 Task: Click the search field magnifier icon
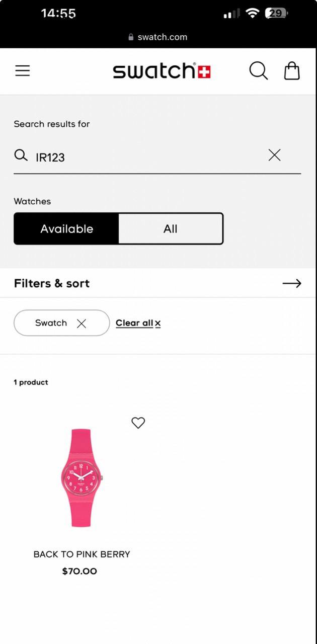tap(21, 155)
